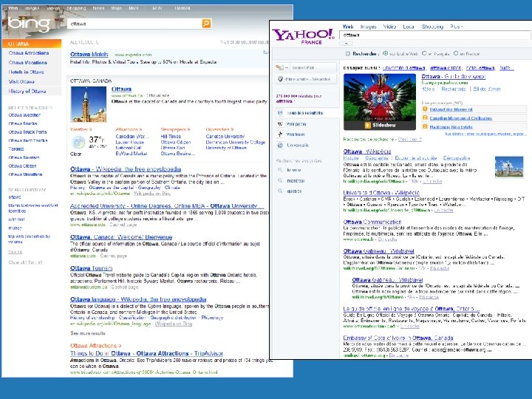Image resolution: width=532 pixels, height=399 pixels.
Task: Open Restaurants link under Yahoo travel guide
Action: tap(454, 89)
